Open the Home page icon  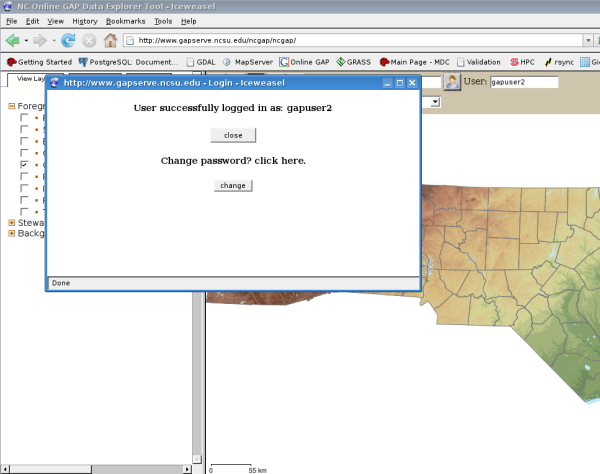pyautogui.click(x=111, y=40)
